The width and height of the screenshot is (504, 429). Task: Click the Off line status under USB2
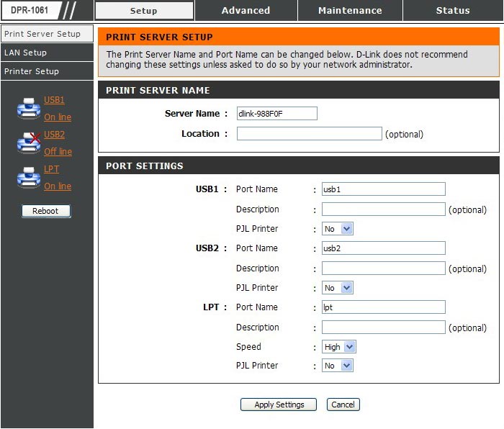pyautogui.click(x=58, y=151)
